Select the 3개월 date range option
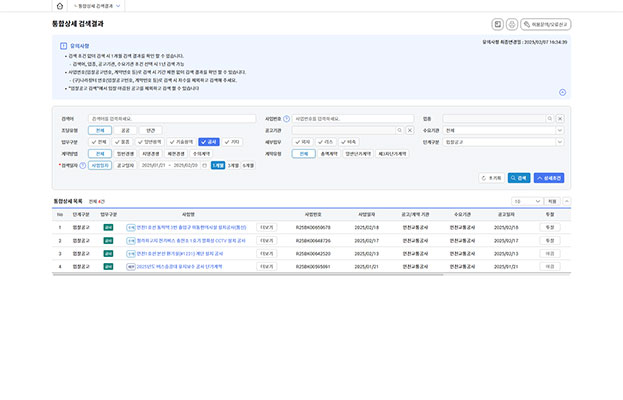 [233, 165]
